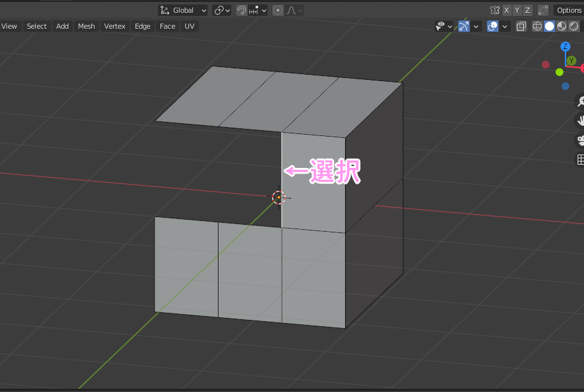Select the highlighted vertical edge on cube
Screen dimensions: 584x392
pyautogui.click(x=282, y=180)
